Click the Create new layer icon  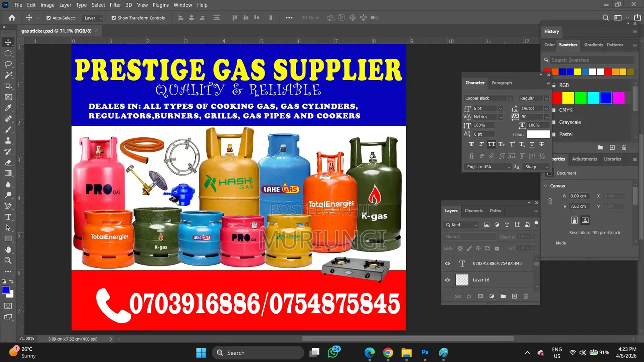click(514, 296)
